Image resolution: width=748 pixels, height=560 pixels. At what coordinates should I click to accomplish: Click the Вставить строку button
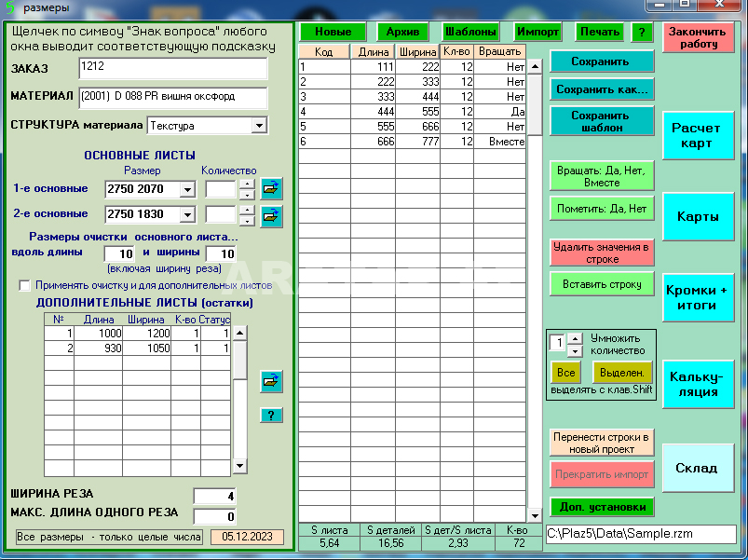click(601, 283)
